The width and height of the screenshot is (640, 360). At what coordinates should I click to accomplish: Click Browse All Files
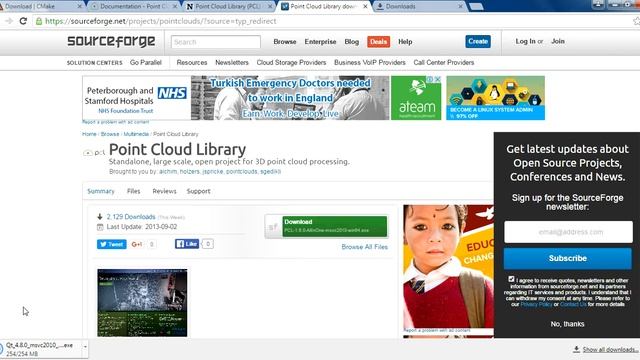[x=364, y=247]
